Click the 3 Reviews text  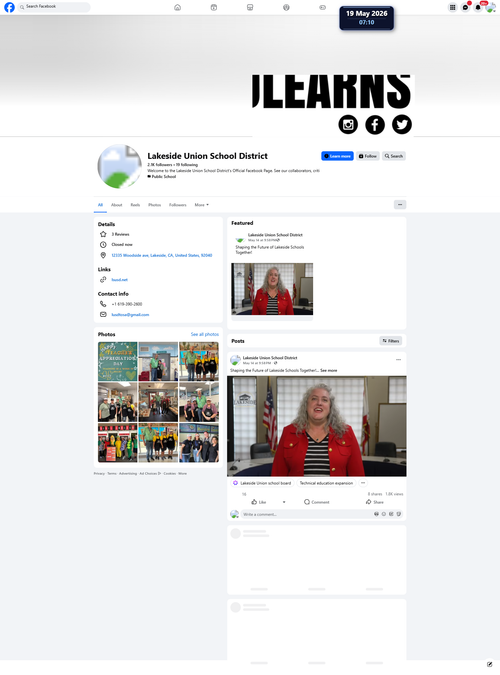coord(121,234)
